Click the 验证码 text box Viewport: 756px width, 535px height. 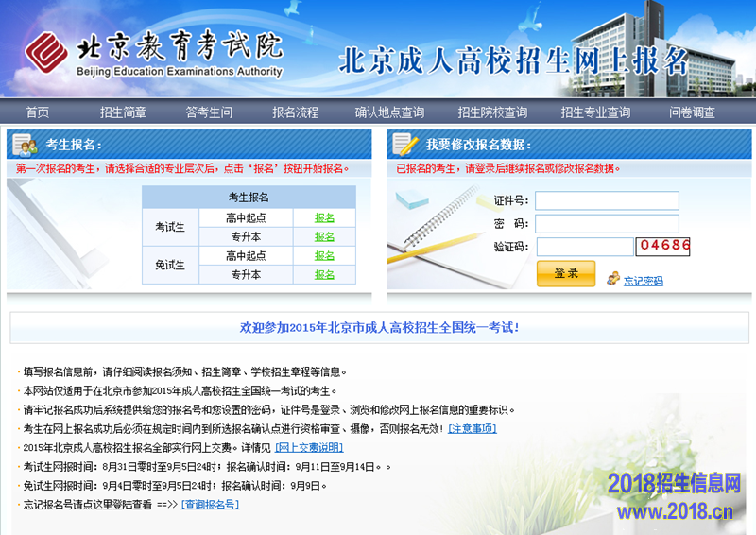point(584,247)
